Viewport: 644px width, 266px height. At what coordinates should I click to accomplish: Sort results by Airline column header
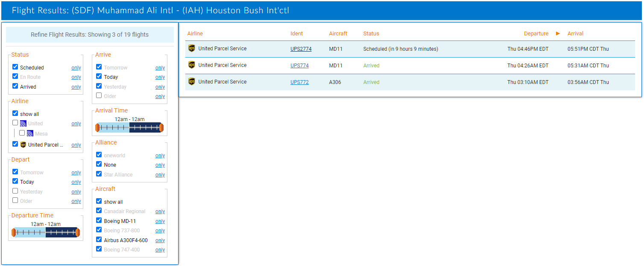pos(195,34)
